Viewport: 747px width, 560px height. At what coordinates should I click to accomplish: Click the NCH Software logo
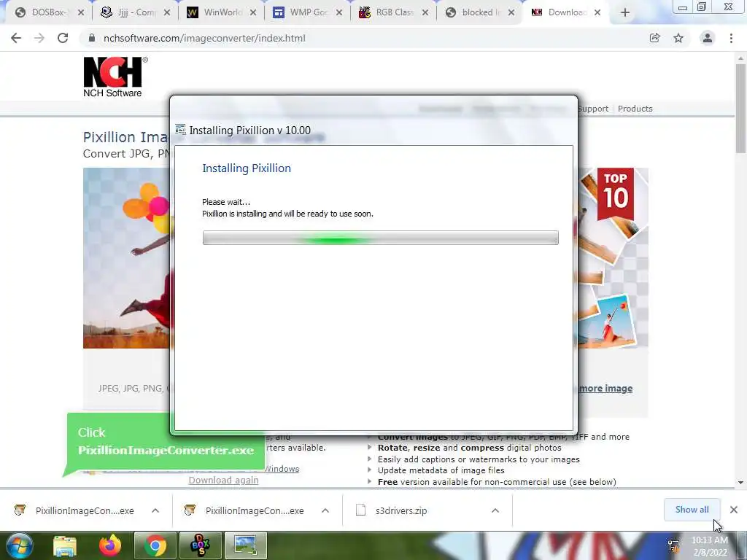tap(115, 77)
